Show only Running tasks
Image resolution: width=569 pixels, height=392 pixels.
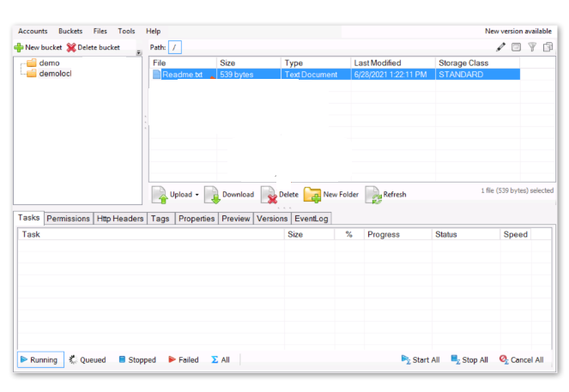pyautogui.click(x=39, y=360)
